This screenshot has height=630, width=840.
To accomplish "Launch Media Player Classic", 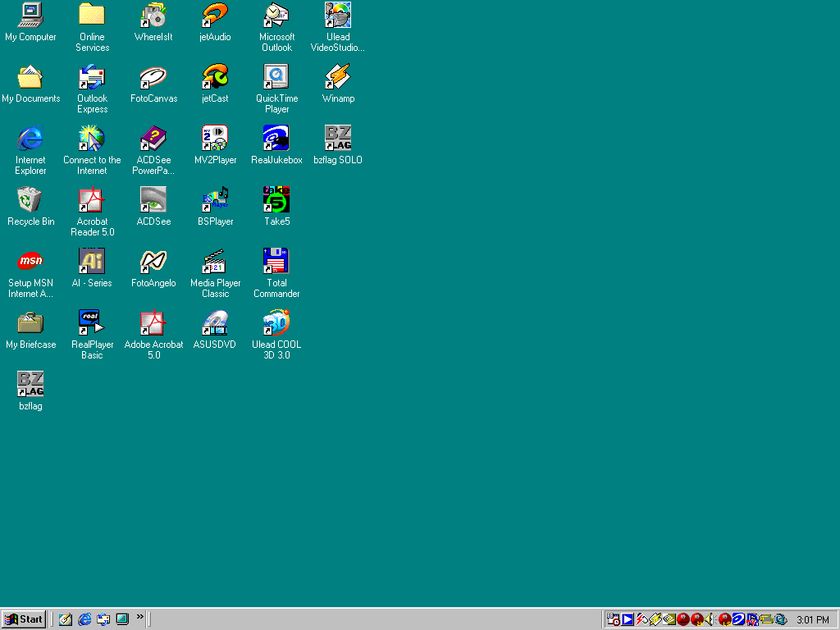I will point(215,261).
